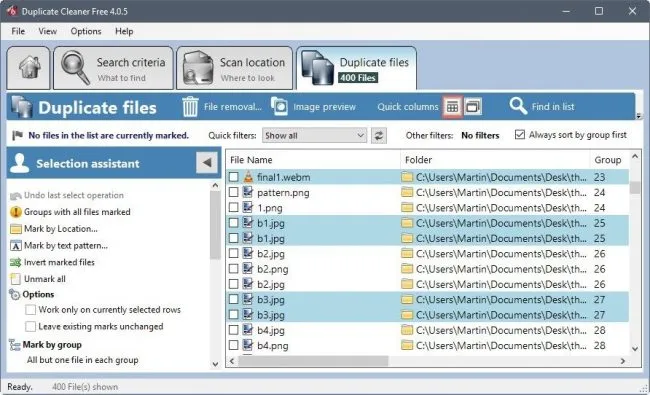650x395 pixels.
Task: Click Unmark all
Action: (x=45, y=279)
